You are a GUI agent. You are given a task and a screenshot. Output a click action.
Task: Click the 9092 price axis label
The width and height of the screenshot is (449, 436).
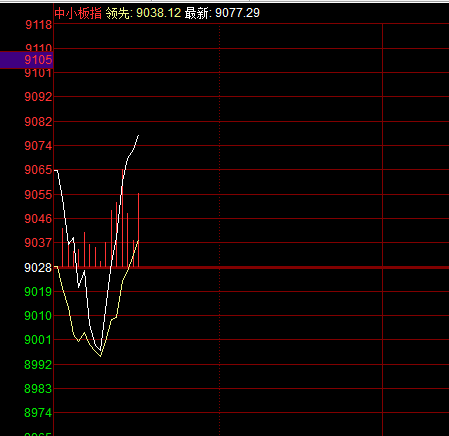point(38,97)
